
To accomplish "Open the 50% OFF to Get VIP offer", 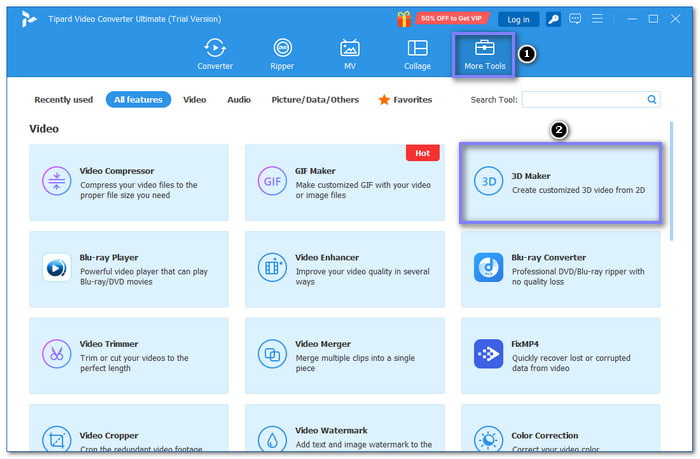I will [451, 18].
